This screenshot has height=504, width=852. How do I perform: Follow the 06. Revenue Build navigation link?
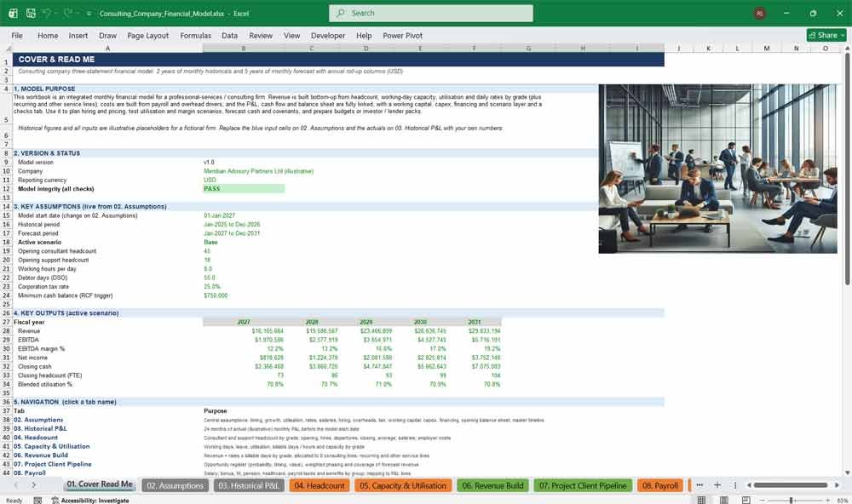41,455
